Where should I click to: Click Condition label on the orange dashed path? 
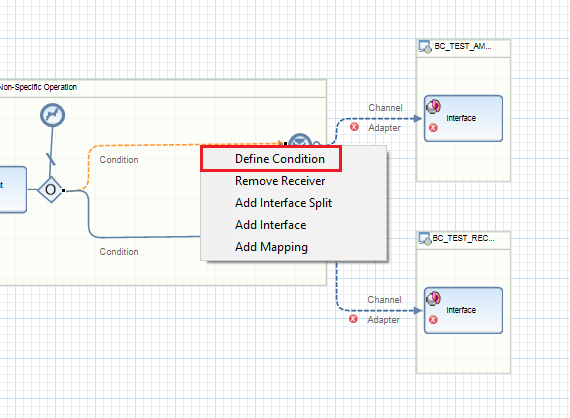pos(119,160)
